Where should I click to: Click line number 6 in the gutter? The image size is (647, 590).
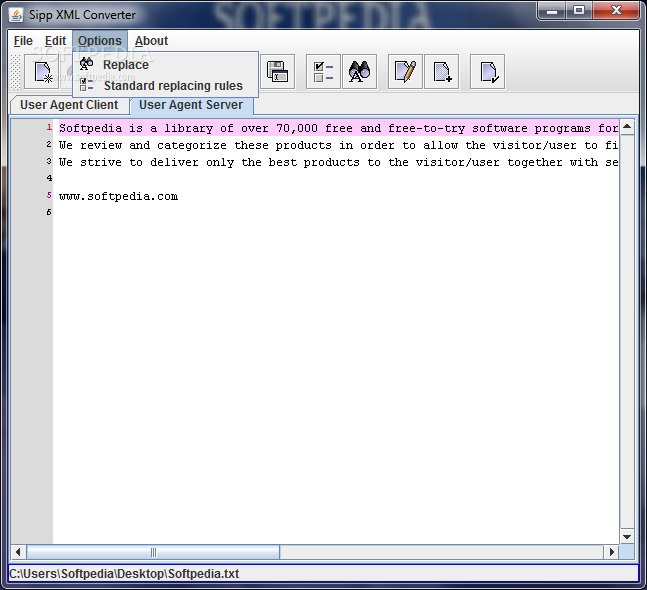(49, 212)
